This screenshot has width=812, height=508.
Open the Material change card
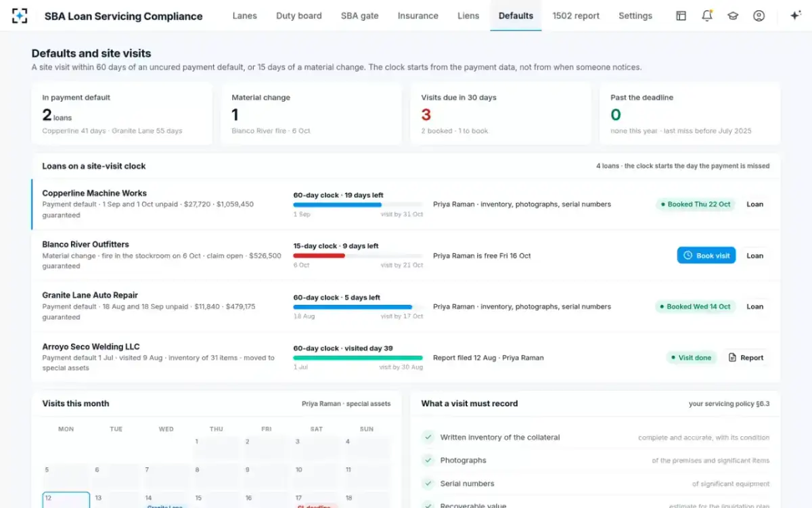point(311,114)
